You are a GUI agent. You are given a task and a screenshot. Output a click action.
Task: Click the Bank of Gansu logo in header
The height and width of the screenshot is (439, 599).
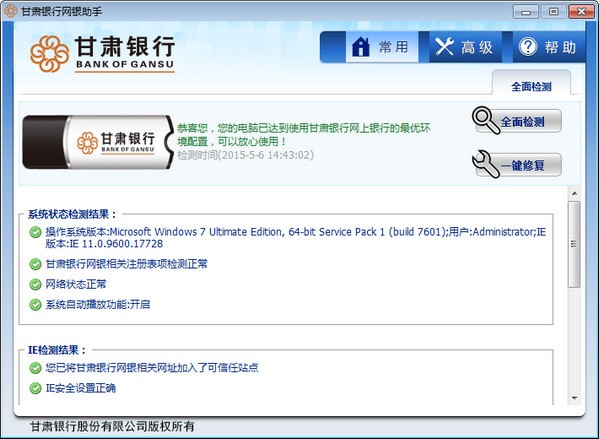click(102, 54)
